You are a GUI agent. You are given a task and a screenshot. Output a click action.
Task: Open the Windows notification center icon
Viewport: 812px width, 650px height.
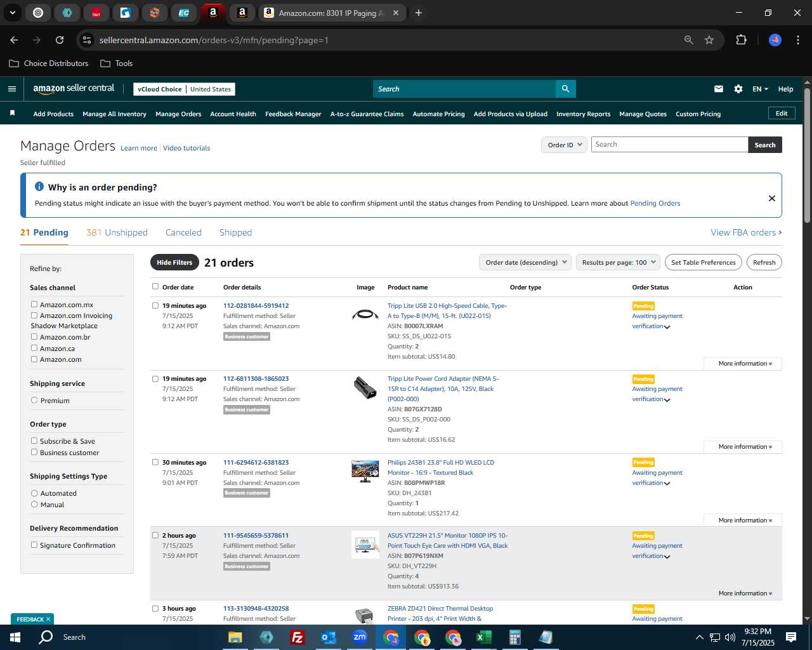791,637
